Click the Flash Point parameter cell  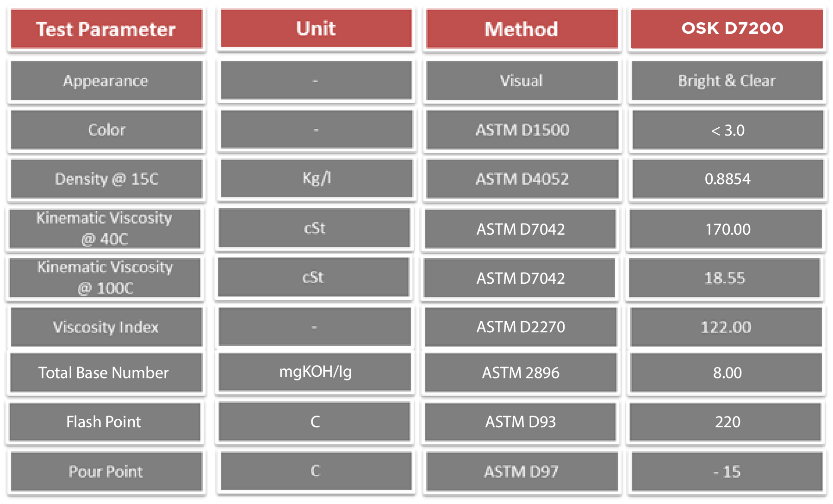(104, 422)
